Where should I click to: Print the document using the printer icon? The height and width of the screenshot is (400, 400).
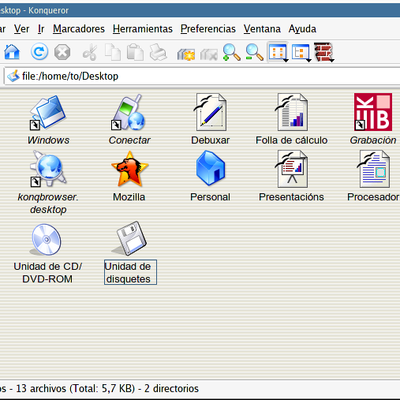point(158,52)
